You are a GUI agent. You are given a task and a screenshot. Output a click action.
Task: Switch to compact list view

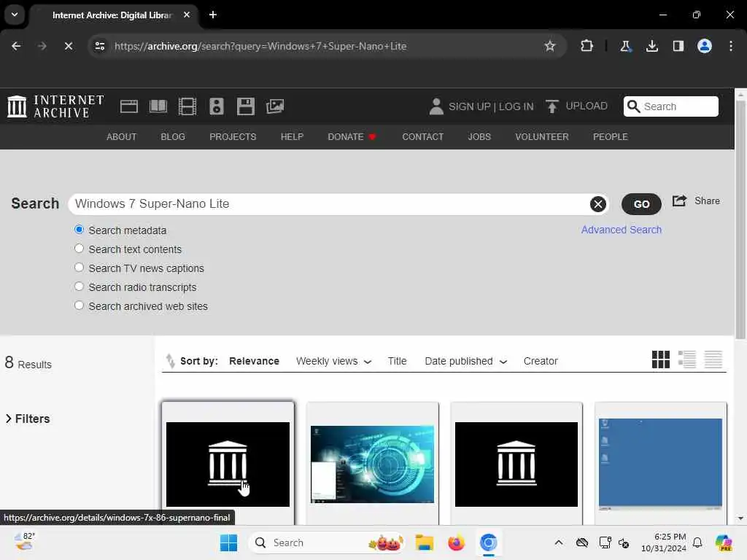pyautogui.click(x=713, y=359)
